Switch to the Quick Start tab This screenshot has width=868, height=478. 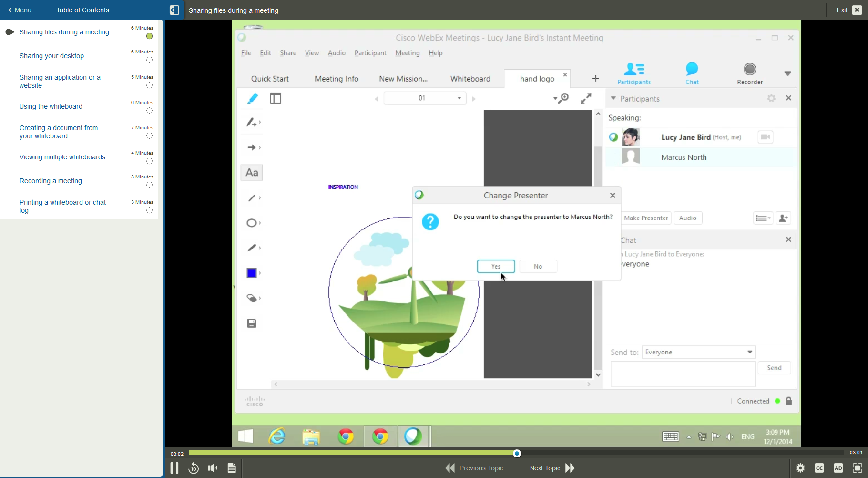[270, 78]
